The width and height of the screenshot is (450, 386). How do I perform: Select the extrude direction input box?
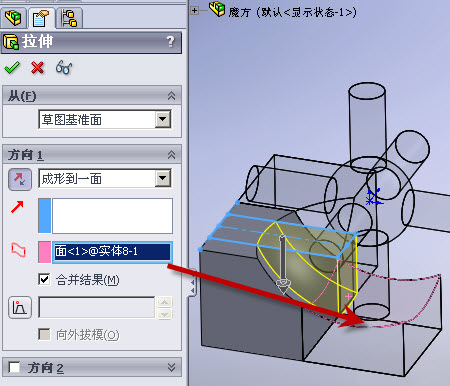pyautogui.click(x=112, y=216)
